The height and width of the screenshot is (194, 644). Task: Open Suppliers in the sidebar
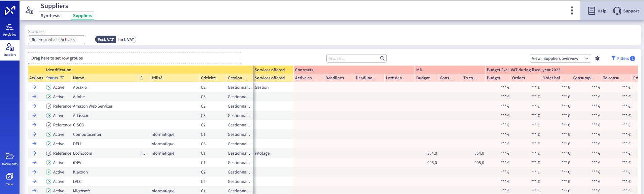(10, 50)
